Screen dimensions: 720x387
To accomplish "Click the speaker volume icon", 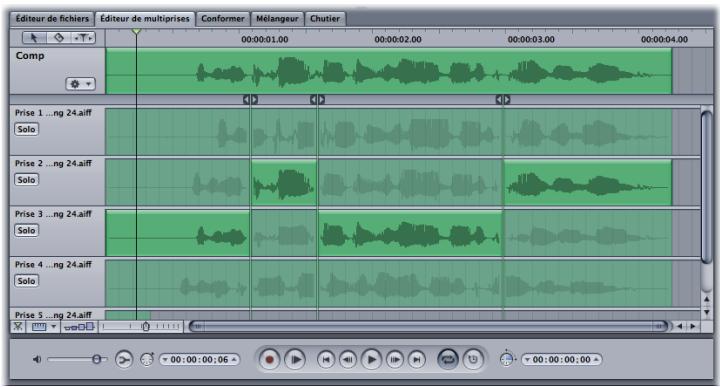I will pyautogui.click(x=37, y=359).
